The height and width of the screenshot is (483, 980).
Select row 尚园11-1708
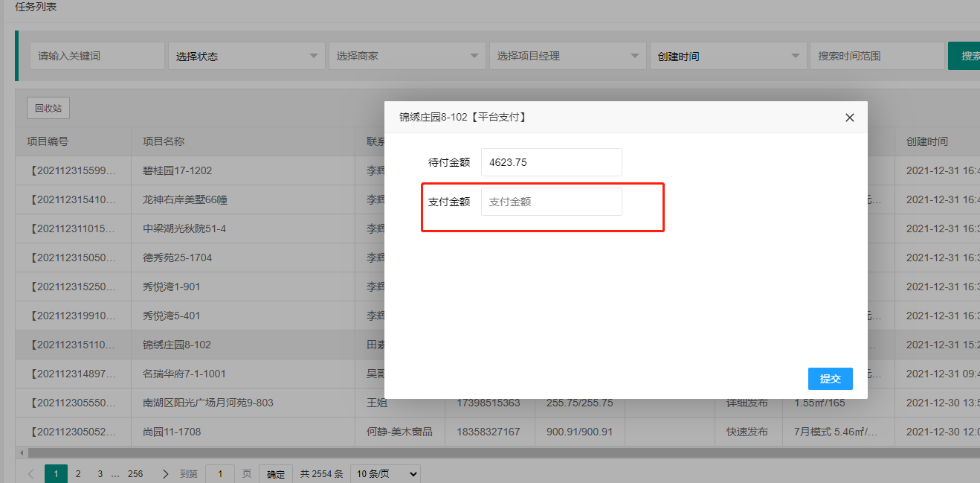(172, 432)
